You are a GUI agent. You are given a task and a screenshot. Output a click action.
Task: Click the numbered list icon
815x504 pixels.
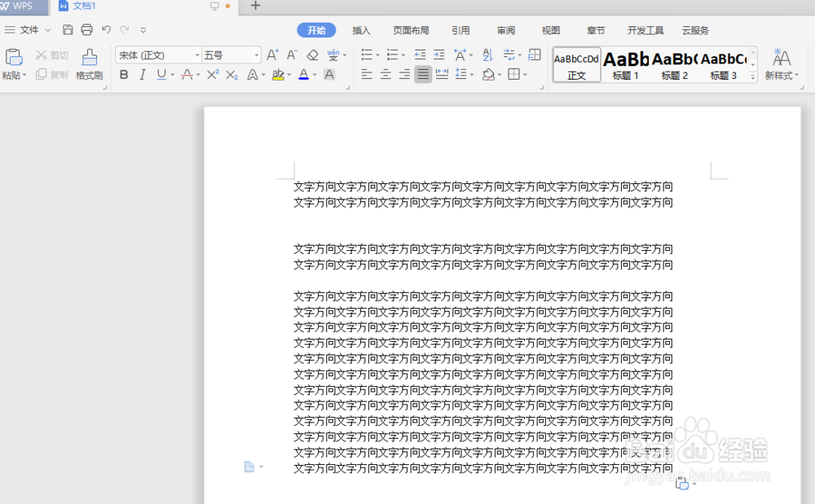393,55
